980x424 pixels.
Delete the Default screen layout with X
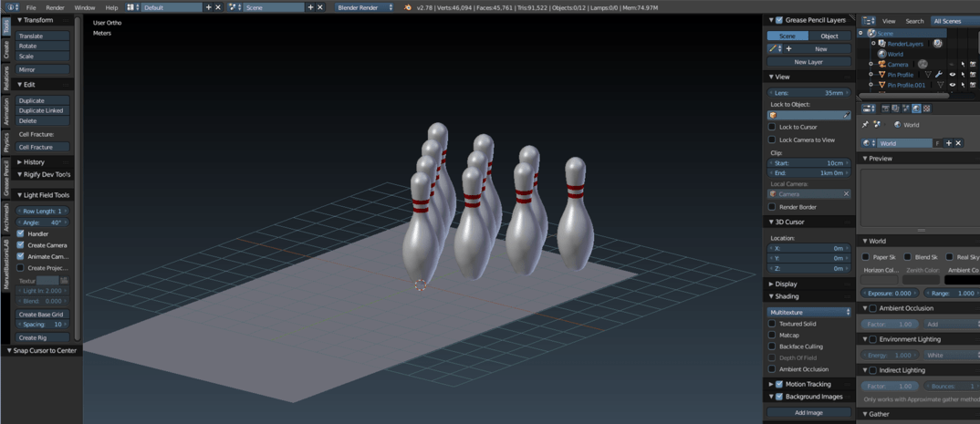pyautogui.click(x=217, y=7)
